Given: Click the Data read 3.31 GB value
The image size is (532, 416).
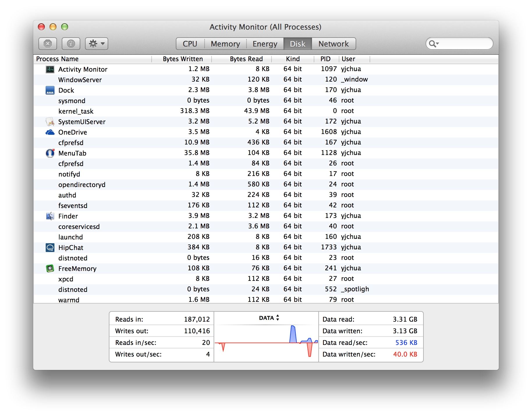Looking at the screenshot, I should click(x=405, y=320).
